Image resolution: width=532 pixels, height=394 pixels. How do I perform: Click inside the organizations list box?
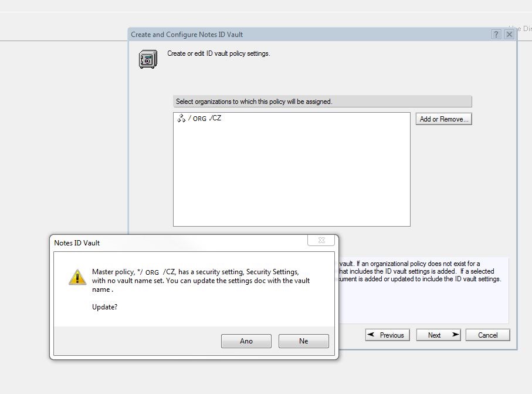pyautogui.click(x=292, y=170)
